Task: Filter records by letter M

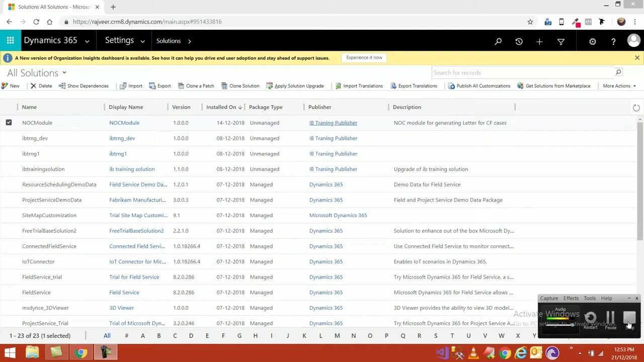Action: click(337, 336)
